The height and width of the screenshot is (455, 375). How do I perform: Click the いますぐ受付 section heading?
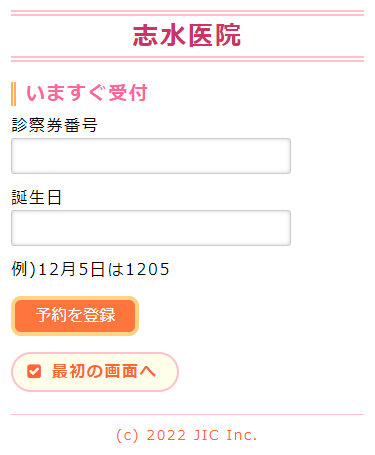[x=87, y=93]
